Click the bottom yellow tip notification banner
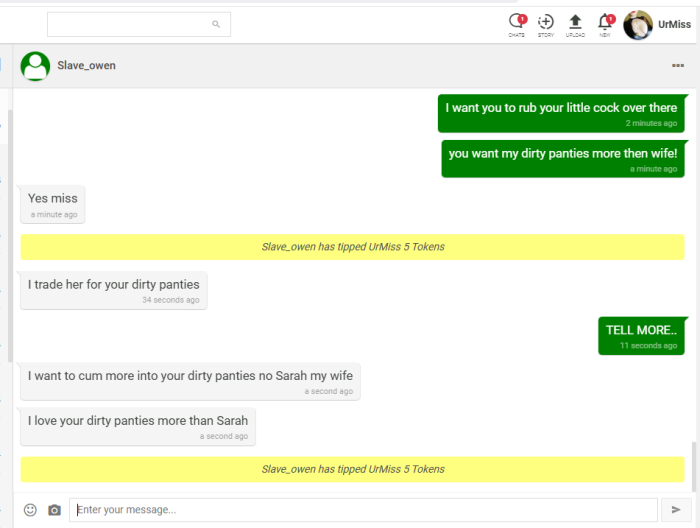The width and height of the screenshot is (700, 528). [x=352, y=469]
